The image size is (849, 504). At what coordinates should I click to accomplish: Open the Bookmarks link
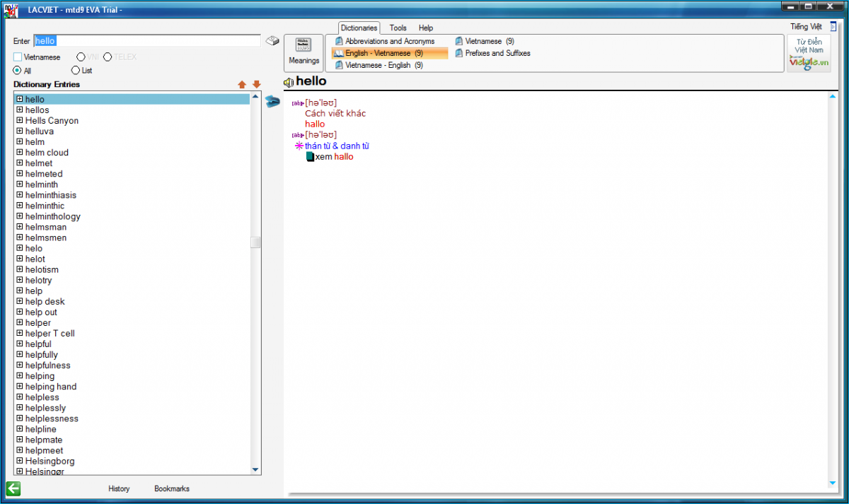[172, 488]
